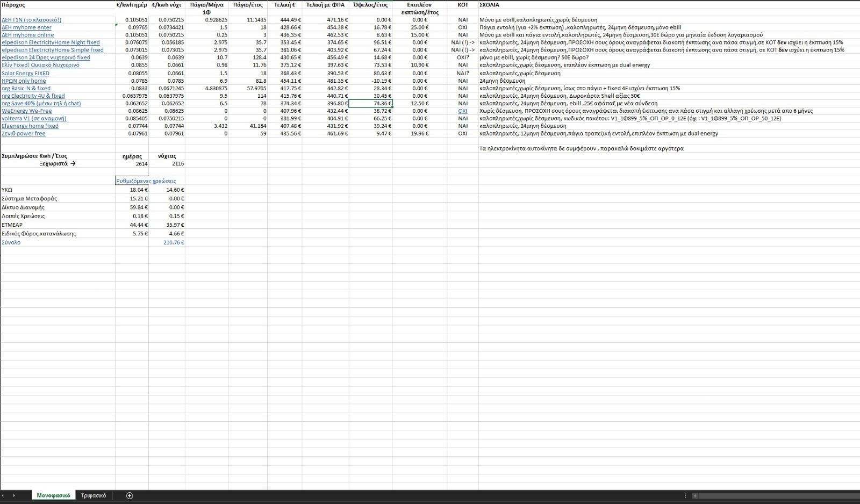Image resolution: width=860 pixels, height=504 pixels.
Task: Click the previous sheet navigation arrow
Action: 4,495
